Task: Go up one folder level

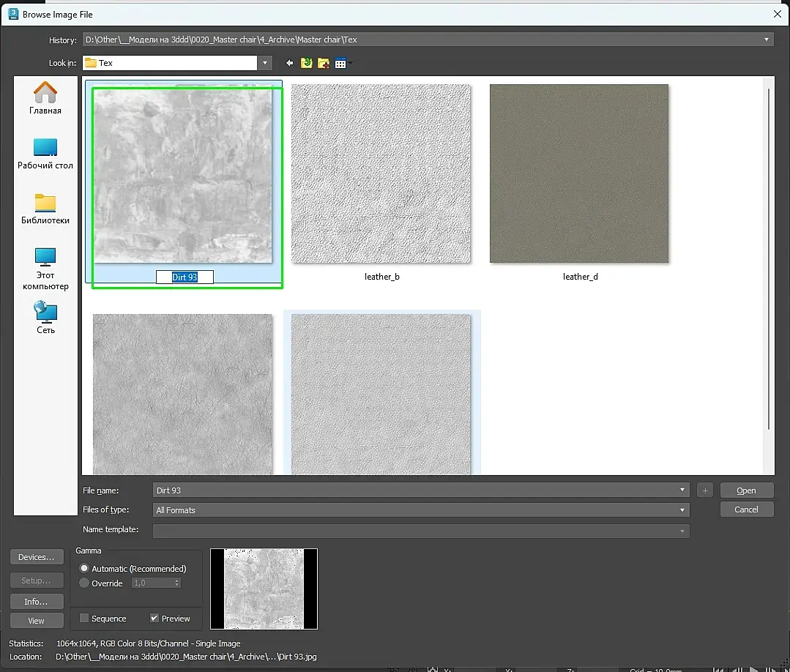Action: (x=306, y=64)
